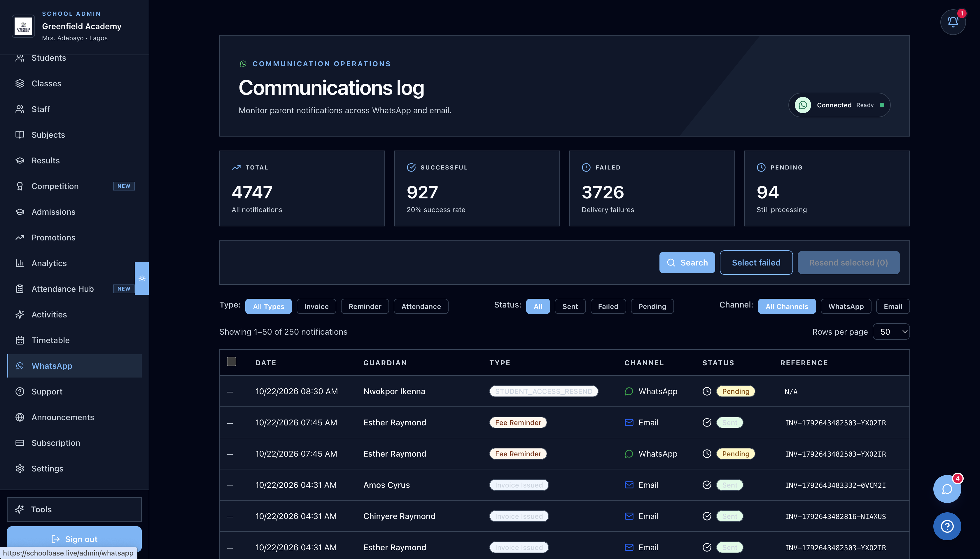Open the Rows per page dropdown
Screen dimensions: 980x559
coord(891,332)
